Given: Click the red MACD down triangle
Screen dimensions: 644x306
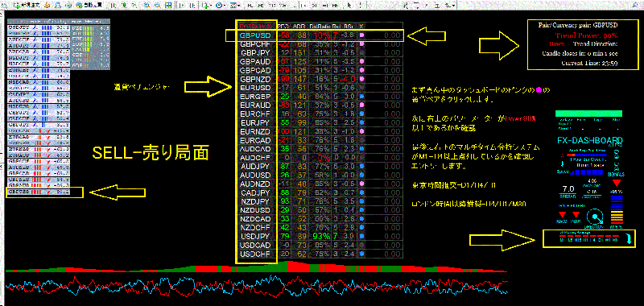Looking at the screenshot, I should [x=562, y=214].
